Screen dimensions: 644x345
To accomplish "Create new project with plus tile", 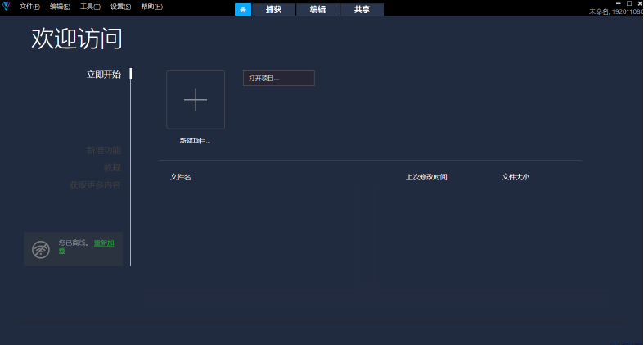I will [196, 100].
